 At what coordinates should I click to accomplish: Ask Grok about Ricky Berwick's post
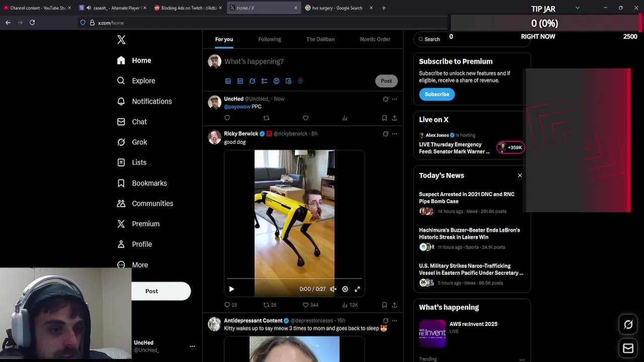point(385,134)
